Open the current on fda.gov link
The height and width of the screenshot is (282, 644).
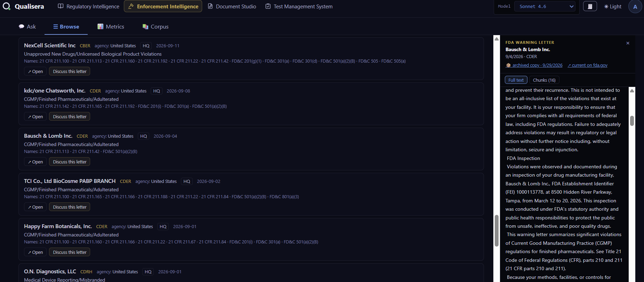point(588,65)
